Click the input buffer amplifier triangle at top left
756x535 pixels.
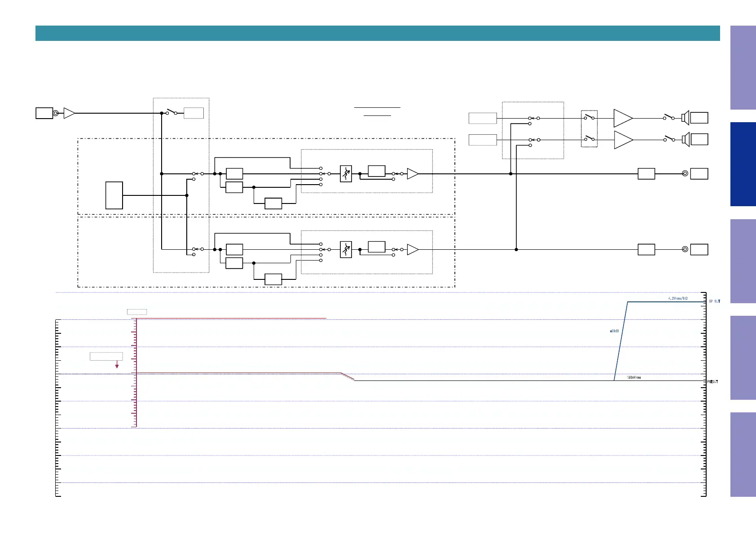pyautogui.click(x=69, y=113)
